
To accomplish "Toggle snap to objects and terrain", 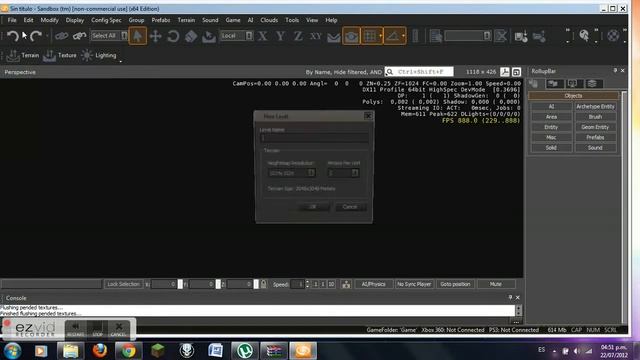I will 351,36.
